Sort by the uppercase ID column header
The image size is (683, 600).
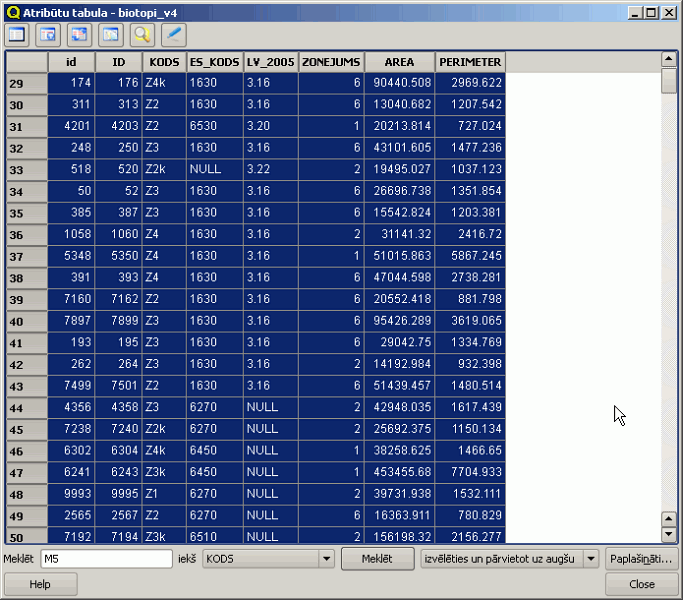click(118, 62)
